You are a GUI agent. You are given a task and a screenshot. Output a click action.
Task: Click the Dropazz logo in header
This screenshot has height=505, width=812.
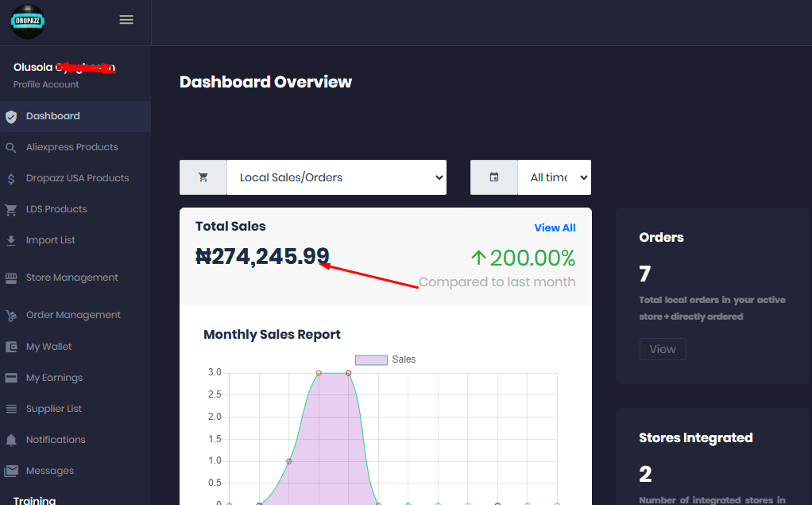[x=28, y=21]
